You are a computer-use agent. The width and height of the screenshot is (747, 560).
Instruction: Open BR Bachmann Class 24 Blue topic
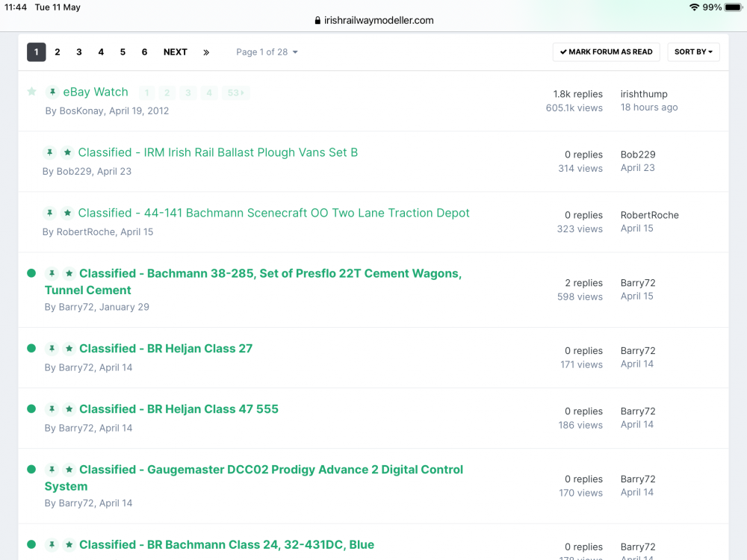click(x=226, y=544)
